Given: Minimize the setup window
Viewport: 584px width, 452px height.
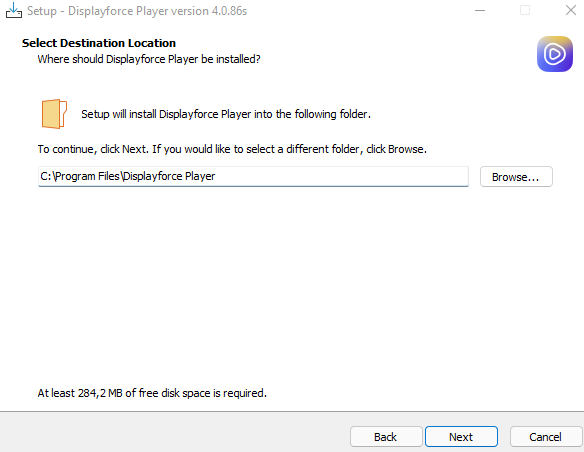Looking at the screenshot, I should (480, 10).
